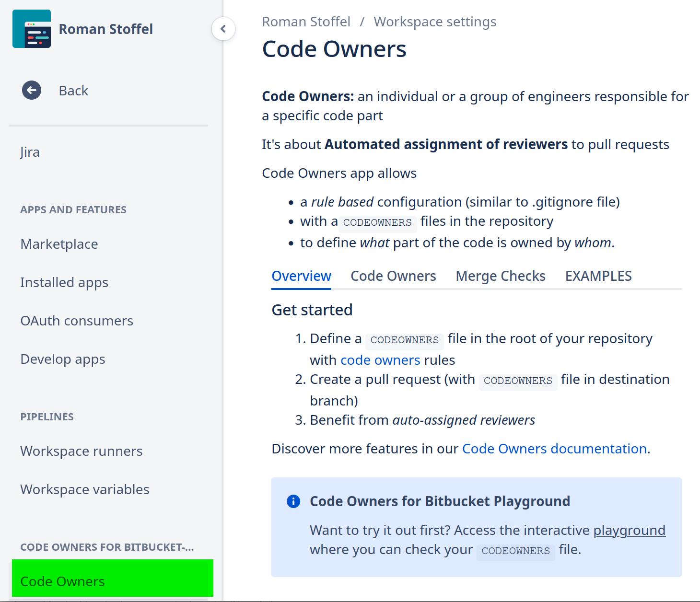700x602 pixels.
Task: Open the EXAMPLES tab
Action: (x=598, y=276)
